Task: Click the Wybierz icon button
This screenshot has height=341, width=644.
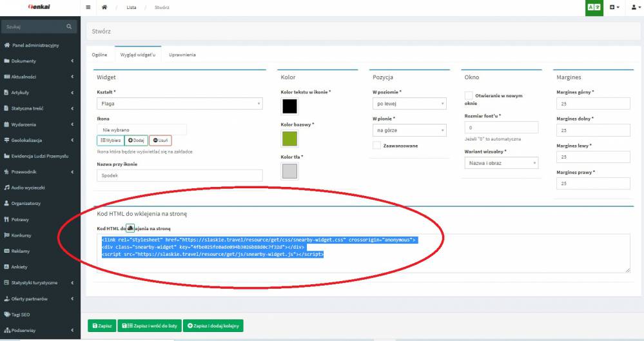Action: click(110, 141)
